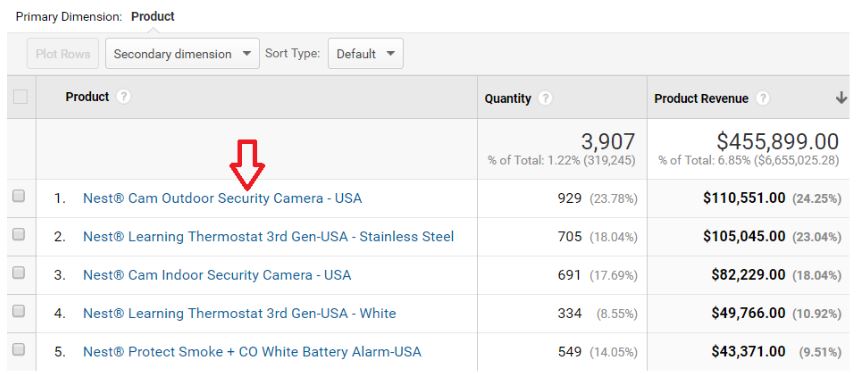Open Nest Protect Smoke CO Alarm link
Viewport: 858px width, 374px height.
(x=252, y=352)
